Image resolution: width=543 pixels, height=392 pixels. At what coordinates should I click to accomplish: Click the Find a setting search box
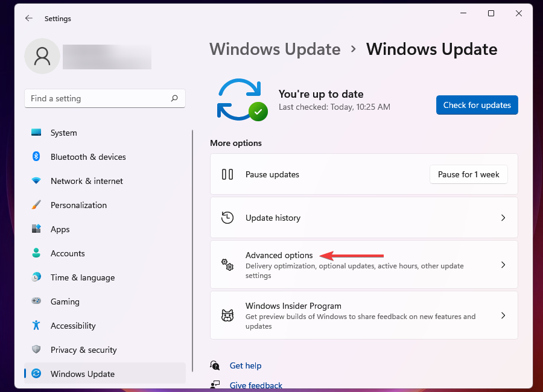click(x=105, y=98)
